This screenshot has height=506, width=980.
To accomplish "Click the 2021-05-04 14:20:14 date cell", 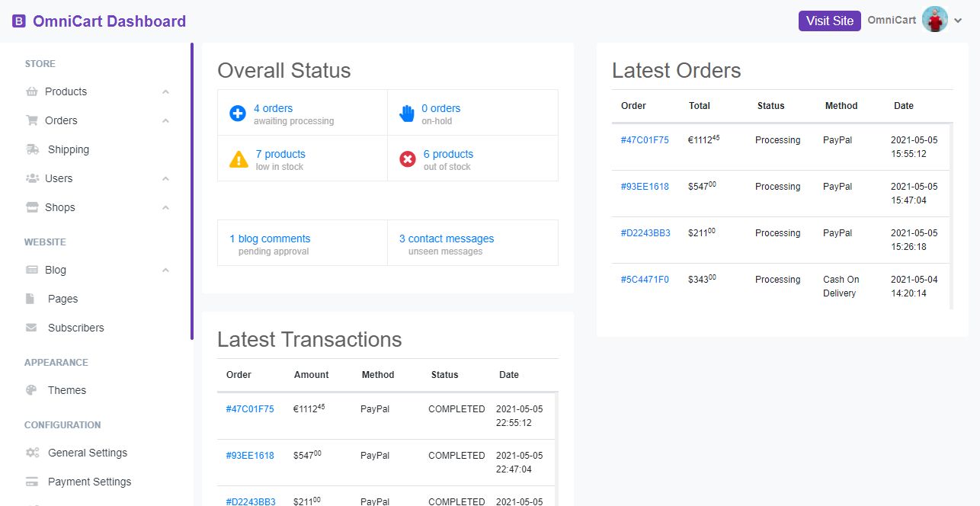I will (914, 287).
